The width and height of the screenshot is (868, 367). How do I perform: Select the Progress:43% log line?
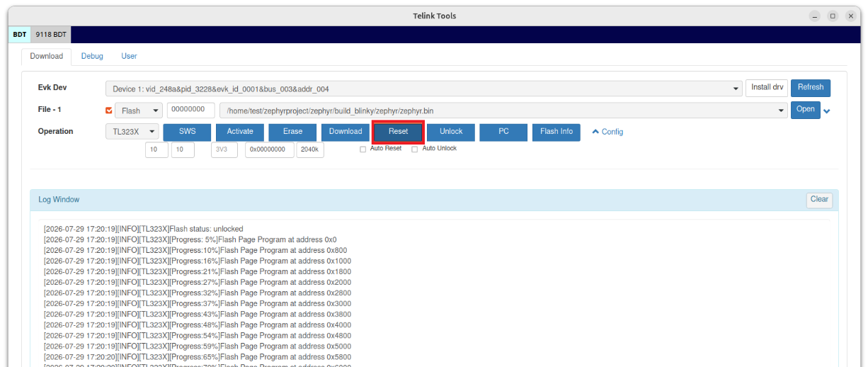pyautogui.click(x=198, y=314)
